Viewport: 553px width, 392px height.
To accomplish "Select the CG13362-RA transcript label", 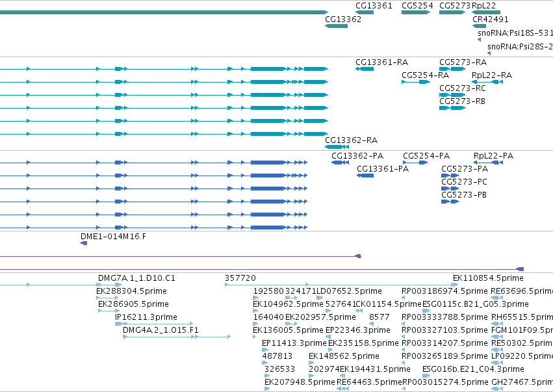I will [351, 140].
